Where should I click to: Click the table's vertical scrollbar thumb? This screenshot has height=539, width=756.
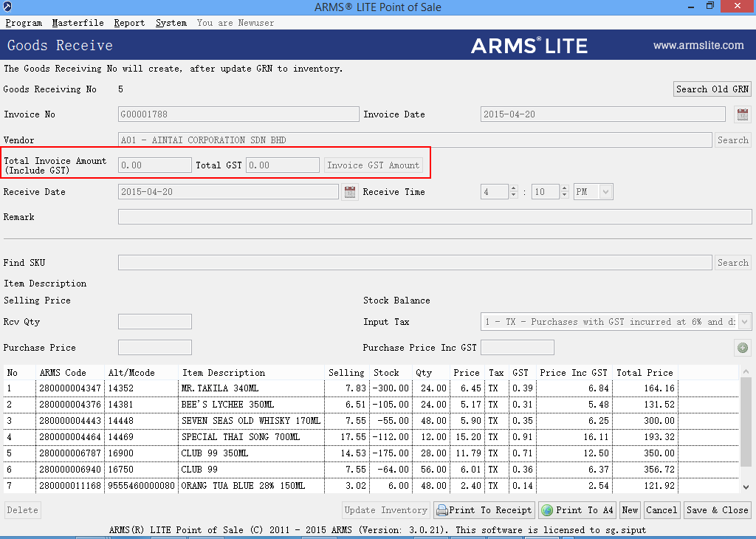pyautogui.click(x=746, y=422)
